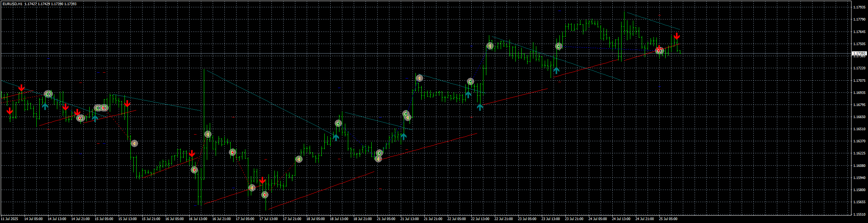Click the lowest trade marker near 17 Jul 13:00
Image resolution: width=868 pixels, height=223 pixels.
pos(265,195)
